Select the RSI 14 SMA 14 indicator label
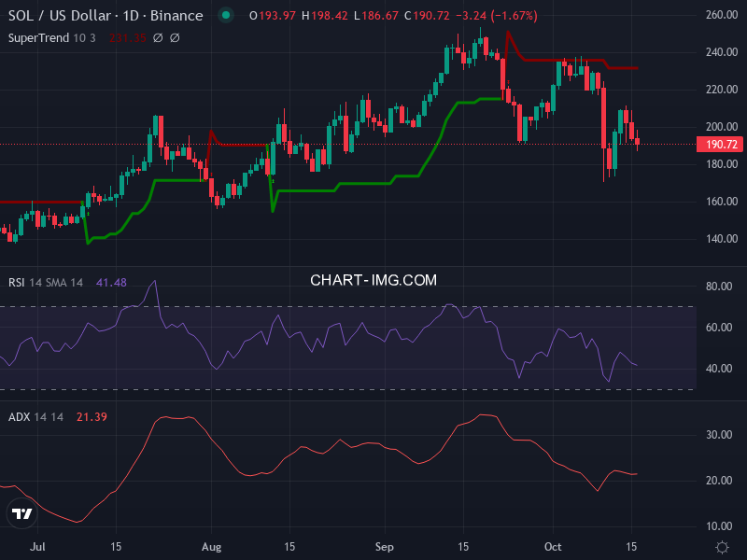747x560 pixels. [46, 282]
